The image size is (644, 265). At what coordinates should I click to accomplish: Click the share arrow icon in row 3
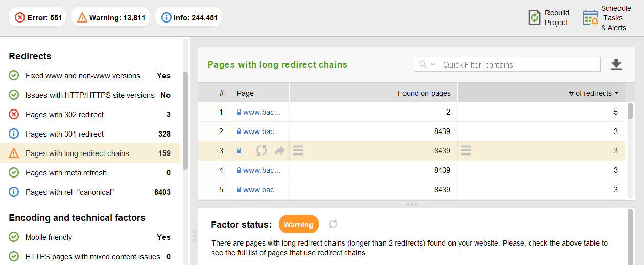(280, 150)
